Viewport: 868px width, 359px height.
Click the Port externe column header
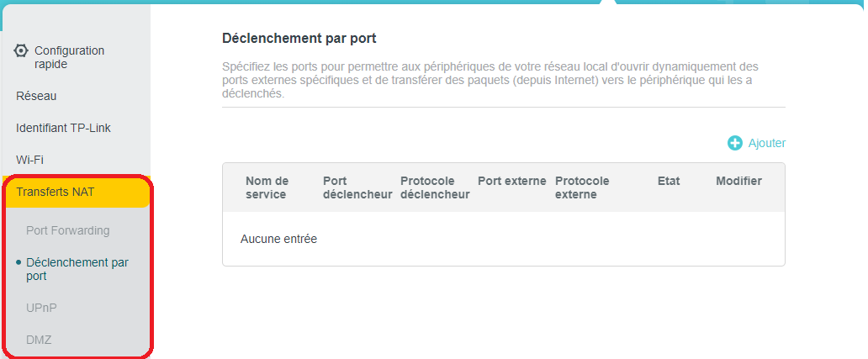coord(511,181)
